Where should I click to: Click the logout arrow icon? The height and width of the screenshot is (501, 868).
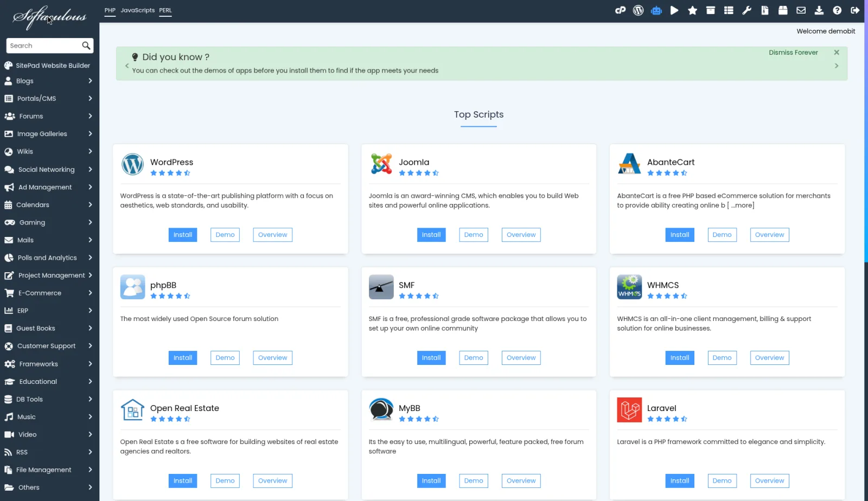(855, 10)
